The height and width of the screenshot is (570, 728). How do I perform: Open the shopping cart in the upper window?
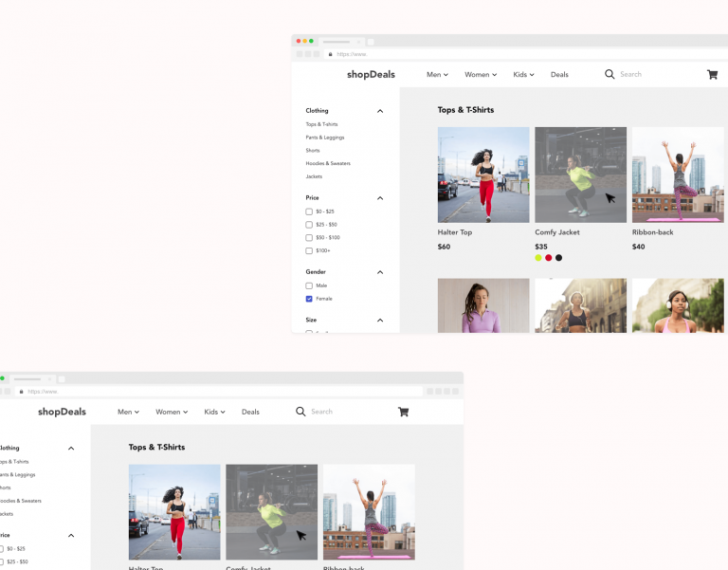coord(712,74)
